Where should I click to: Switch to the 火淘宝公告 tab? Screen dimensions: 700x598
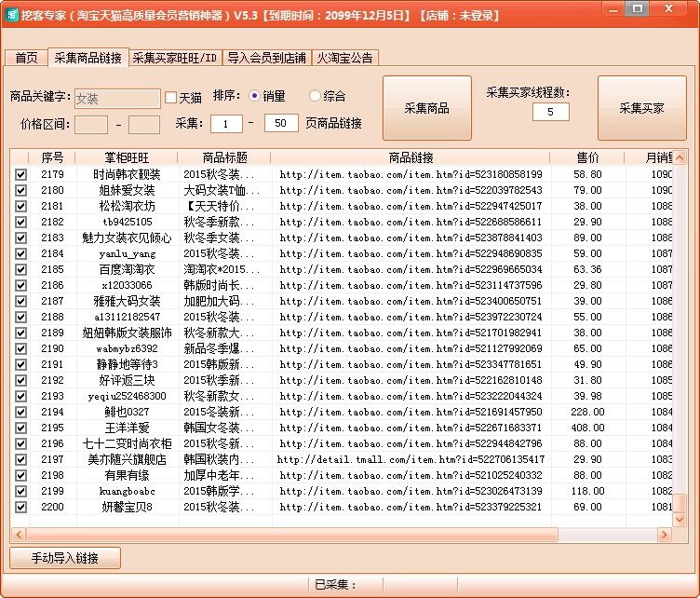(344, 58)
